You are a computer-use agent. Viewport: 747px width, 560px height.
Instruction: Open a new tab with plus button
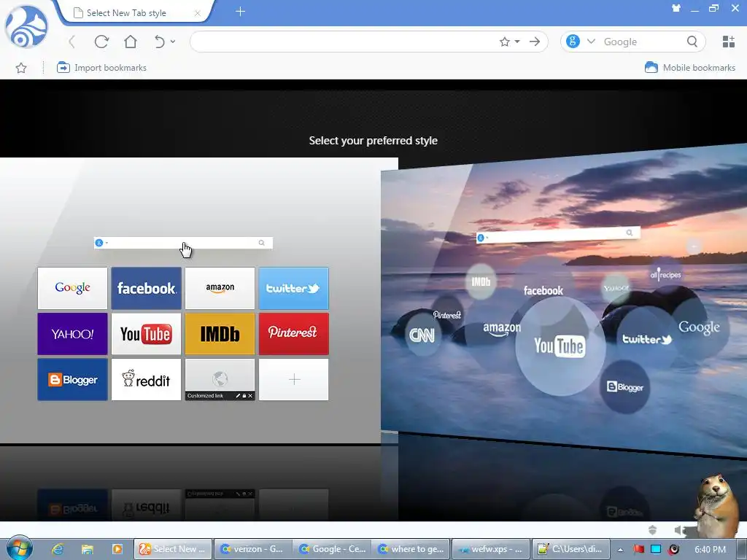(x=240, y=12)
